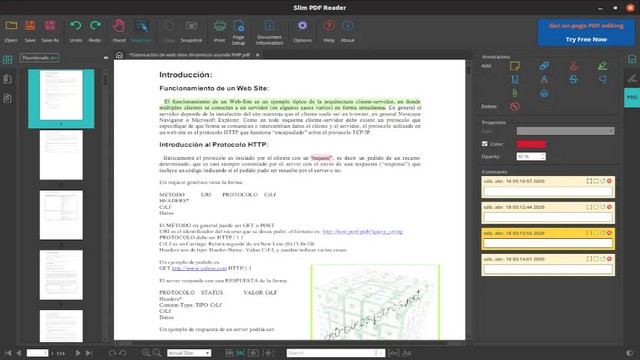Toggle the Color checkbox in Properties
The image size is (640, 360).
pos(484,144)
